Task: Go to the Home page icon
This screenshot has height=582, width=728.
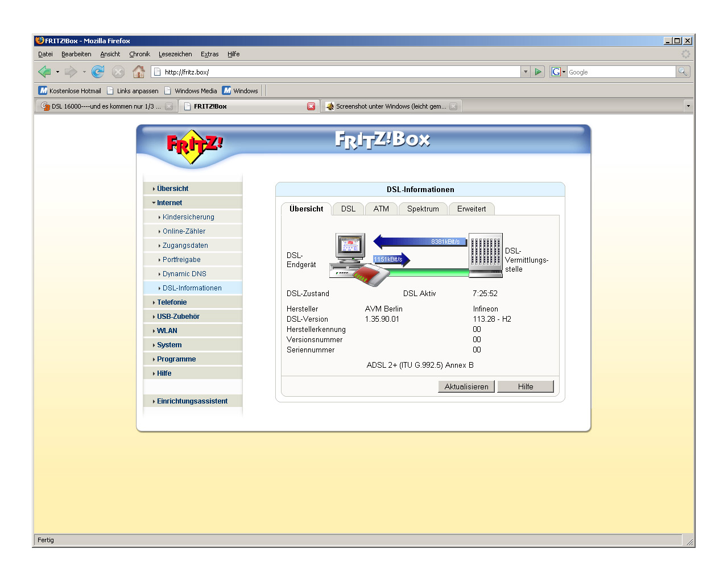Action: [x=139, y=72]
